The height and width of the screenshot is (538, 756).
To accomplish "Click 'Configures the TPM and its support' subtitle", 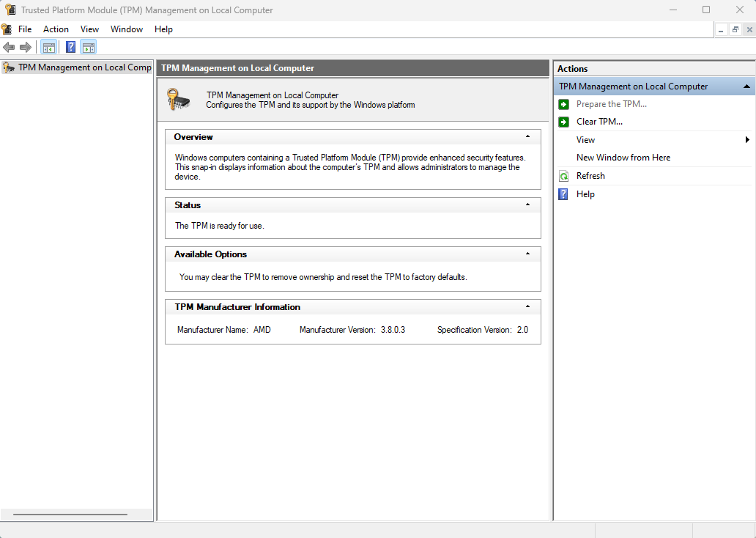I will pyautogui.click(x=311, y=105).
